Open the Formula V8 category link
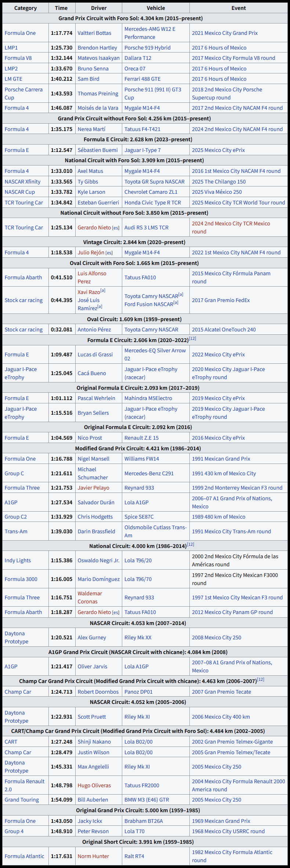The height and width of the screenshot is (868, 290). click(18, 58)
